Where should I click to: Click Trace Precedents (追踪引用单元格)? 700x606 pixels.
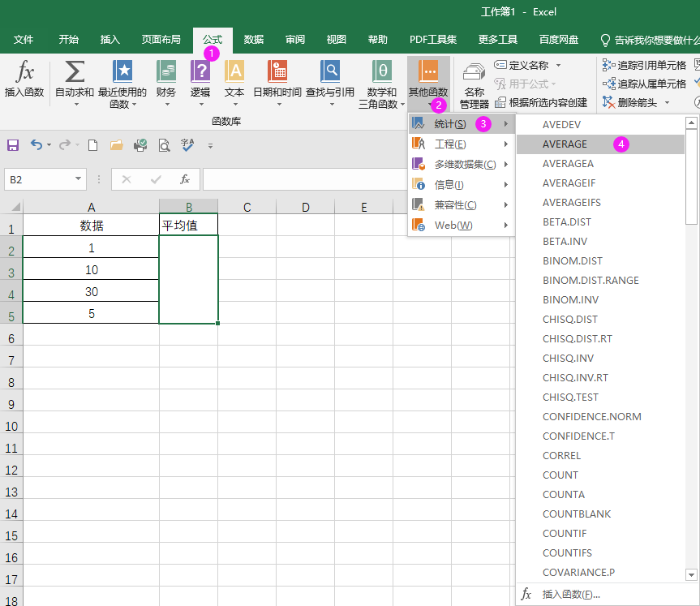point(644,65)
